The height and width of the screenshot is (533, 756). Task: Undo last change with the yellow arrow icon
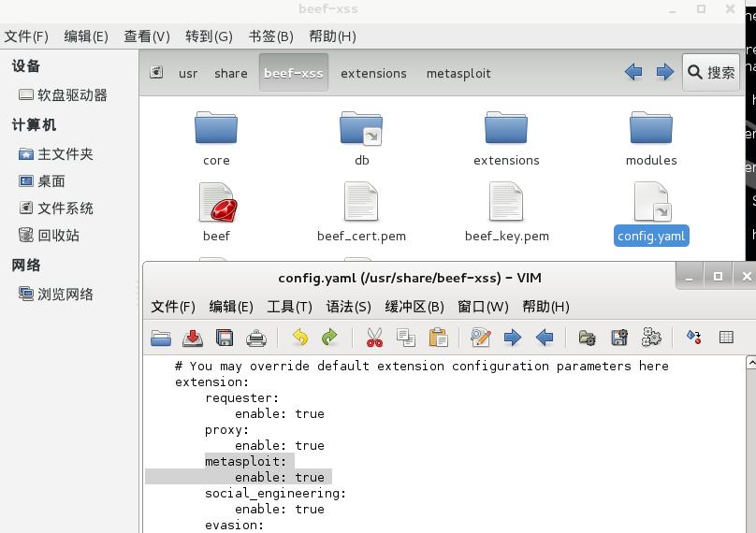(300, 338)
